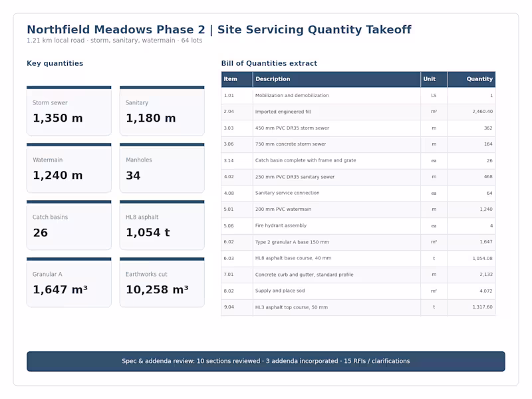Select HL3 asphalt top course, 50 mm

click(291, 307)
